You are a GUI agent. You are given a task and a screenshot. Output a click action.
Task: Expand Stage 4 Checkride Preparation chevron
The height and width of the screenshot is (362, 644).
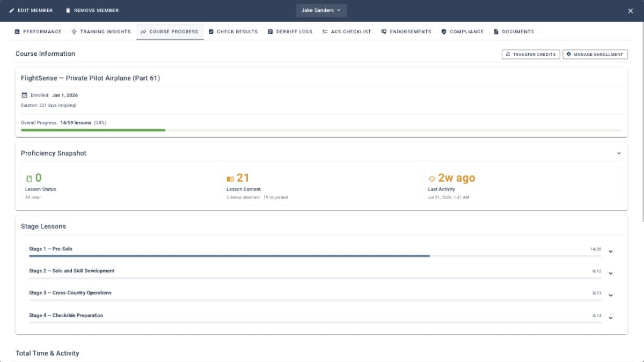click(x=611, y=317)
